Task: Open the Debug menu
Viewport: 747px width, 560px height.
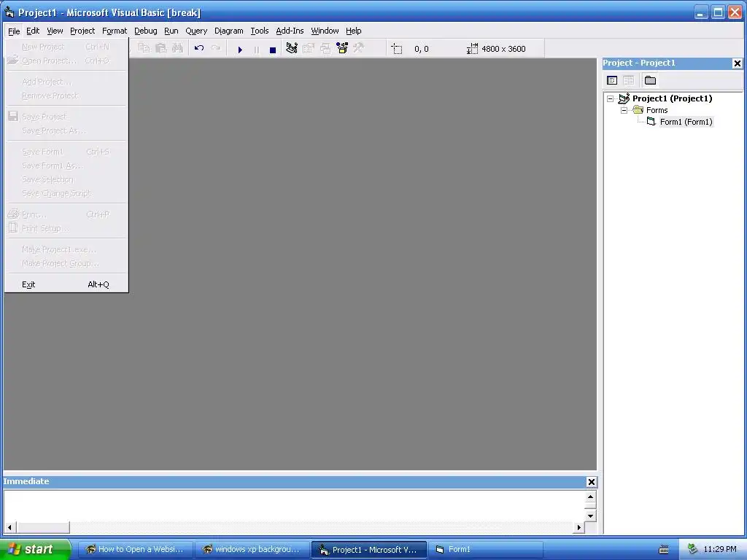Action: coord(146,31)
